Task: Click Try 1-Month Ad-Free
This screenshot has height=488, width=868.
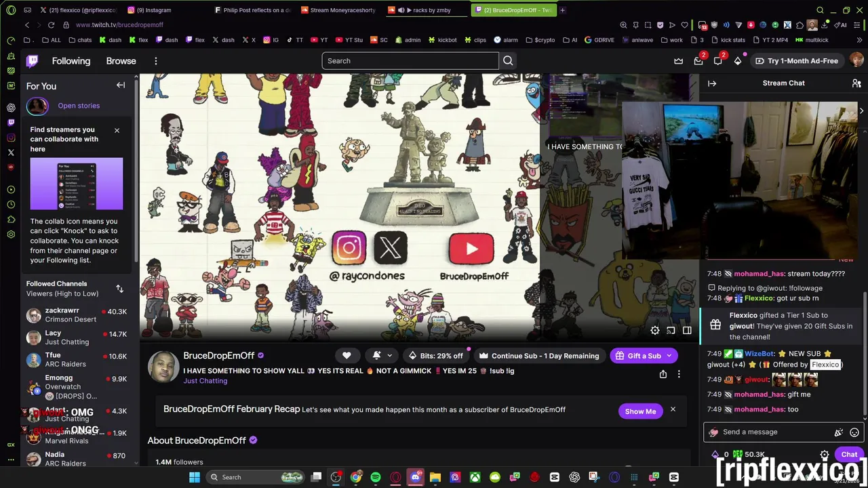Action: click(x=796, y=61)
